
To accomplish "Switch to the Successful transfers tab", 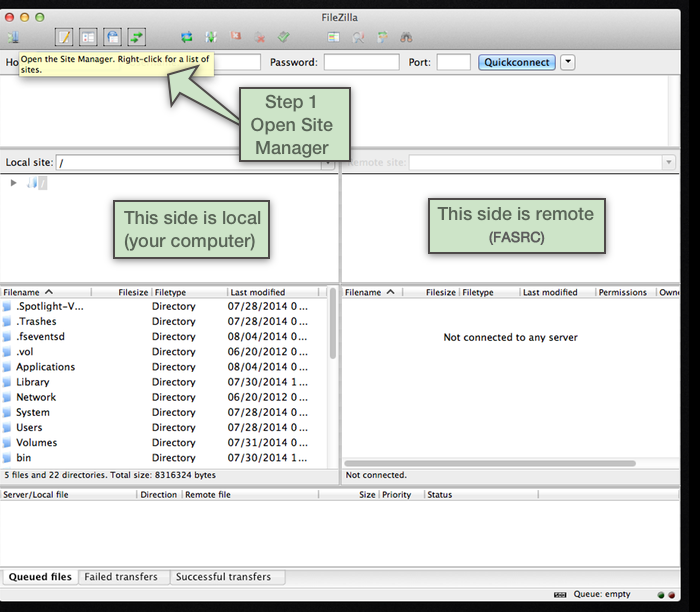I will (x=225, y=577).
